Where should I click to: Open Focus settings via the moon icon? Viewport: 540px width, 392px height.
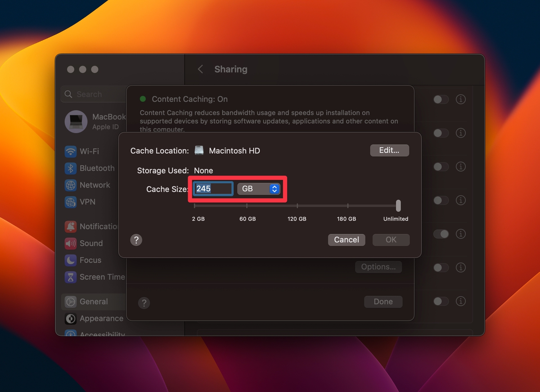[71, 260]
